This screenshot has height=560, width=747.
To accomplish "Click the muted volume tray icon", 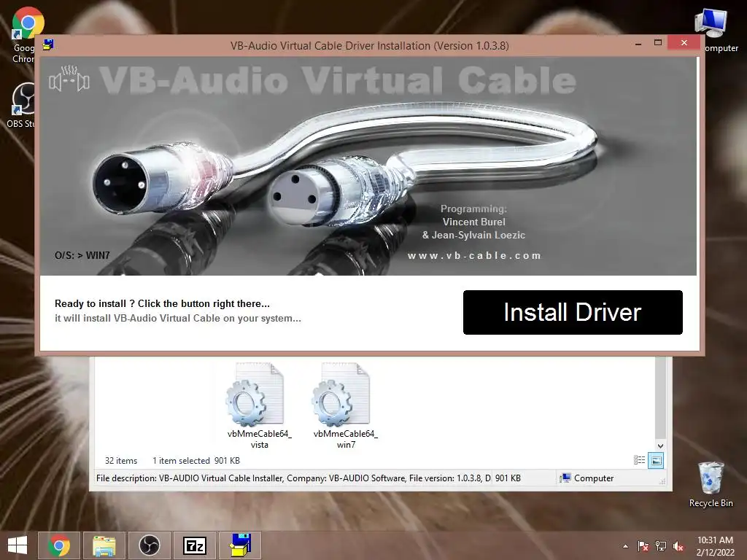I will pos(678,546).
